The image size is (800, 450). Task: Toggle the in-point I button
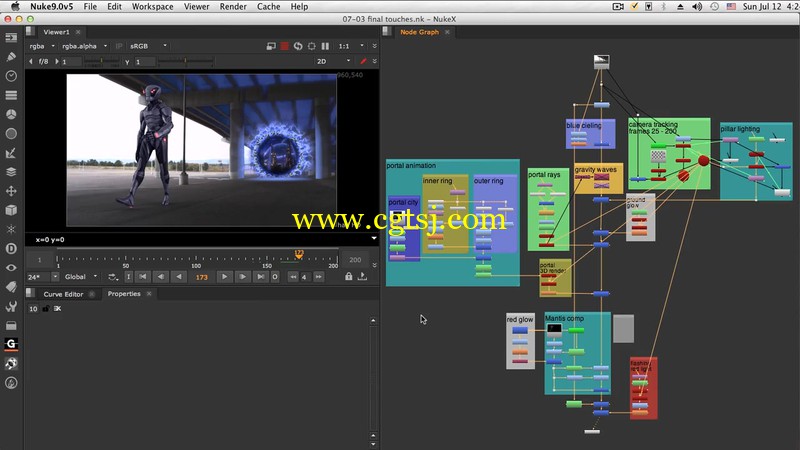[x=129, y=277]
